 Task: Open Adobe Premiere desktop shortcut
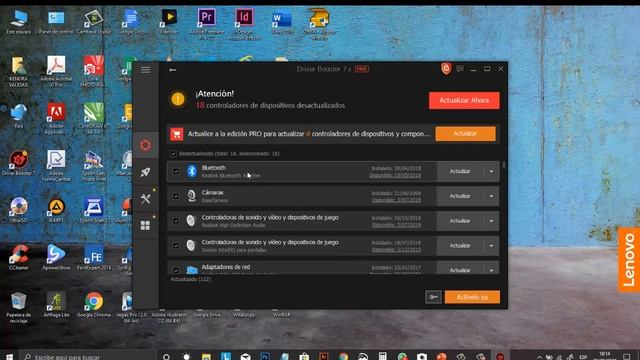click(x=207, y=24)
